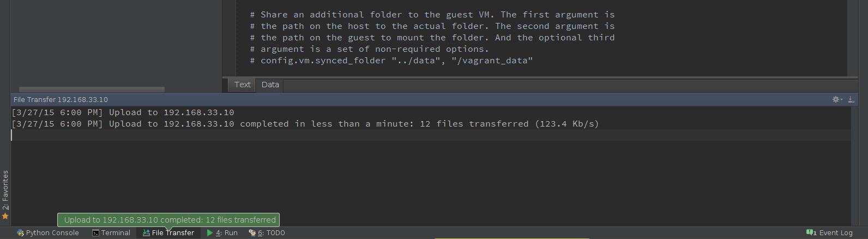Place cursor on config.vm.synced_folder comment line

click(x=391, y=61)
